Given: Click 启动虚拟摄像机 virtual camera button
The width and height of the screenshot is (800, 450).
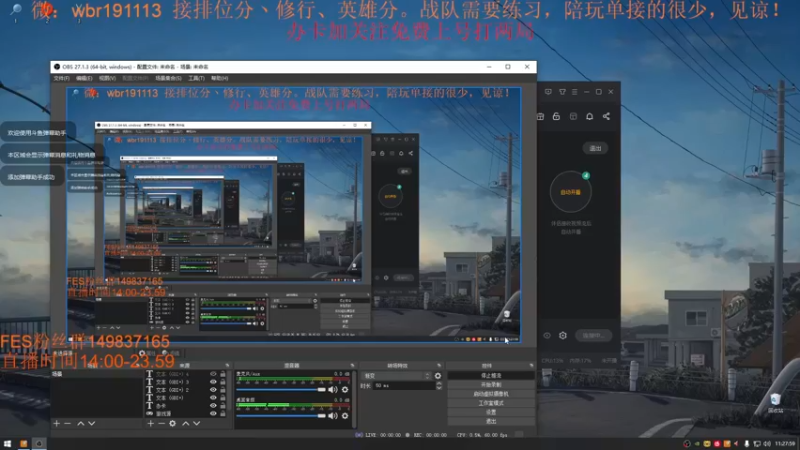Looking at the screenshot, I should (x=491, y=394).
